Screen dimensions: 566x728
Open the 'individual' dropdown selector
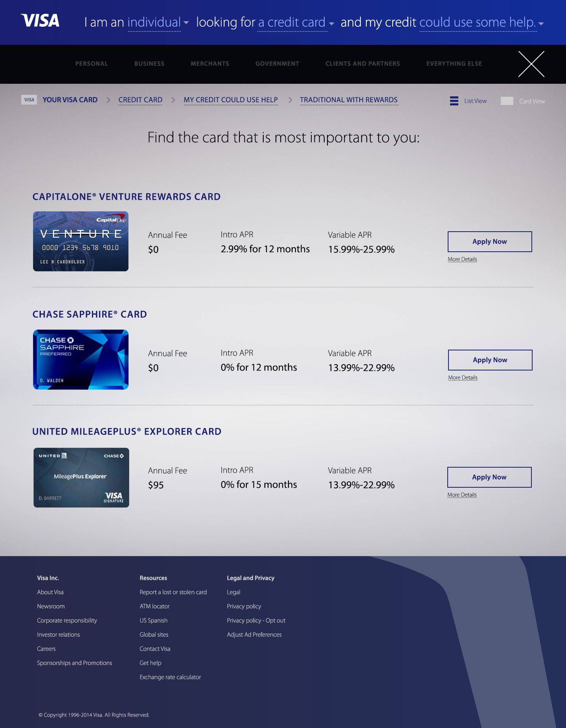pyautogui.click(x=158, y=22)
